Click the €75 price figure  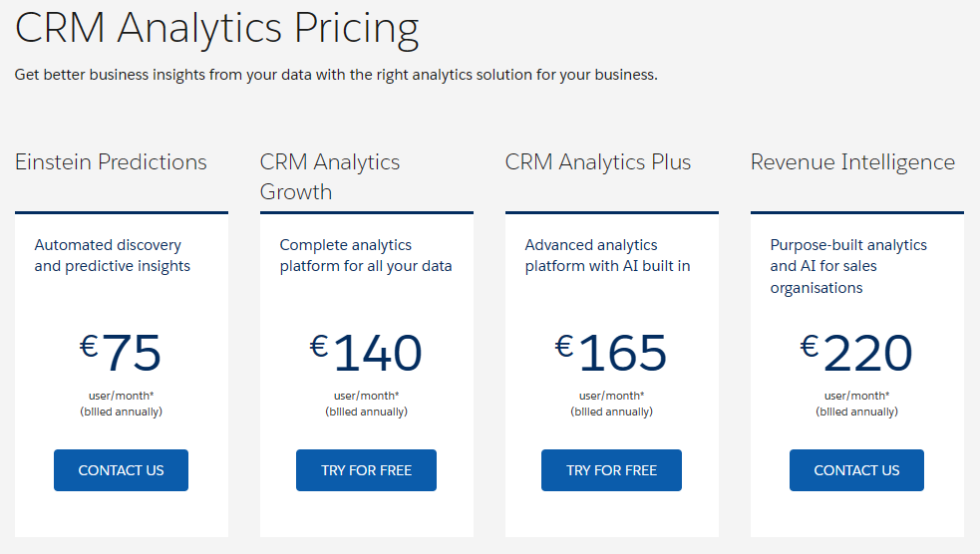pos(121,353)
